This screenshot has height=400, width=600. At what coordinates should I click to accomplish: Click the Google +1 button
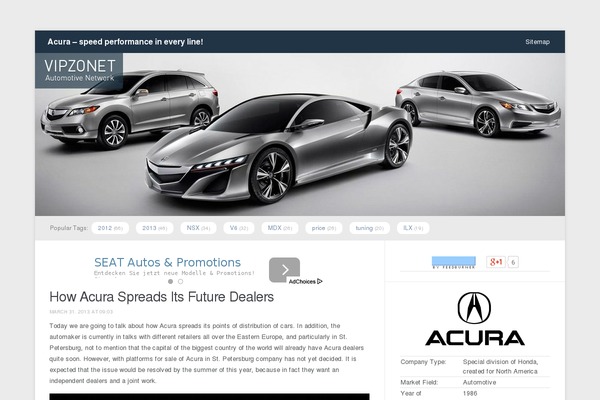496,262
